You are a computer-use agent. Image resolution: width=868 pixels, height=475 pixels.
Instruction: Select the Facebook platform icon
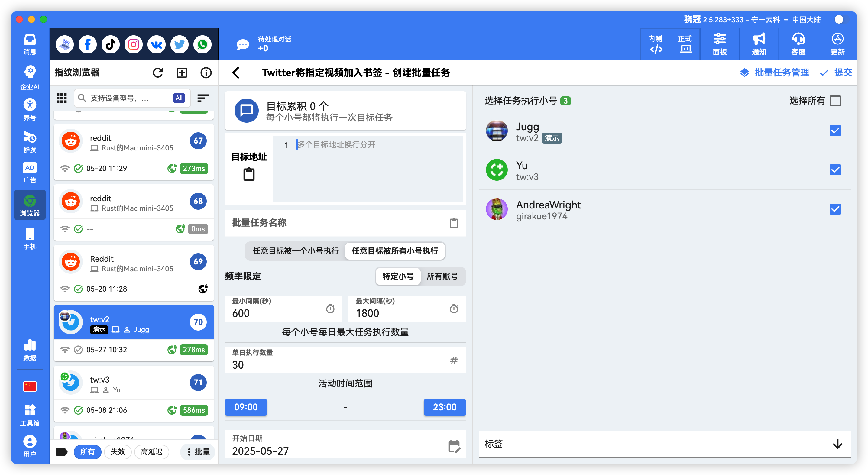88,44
